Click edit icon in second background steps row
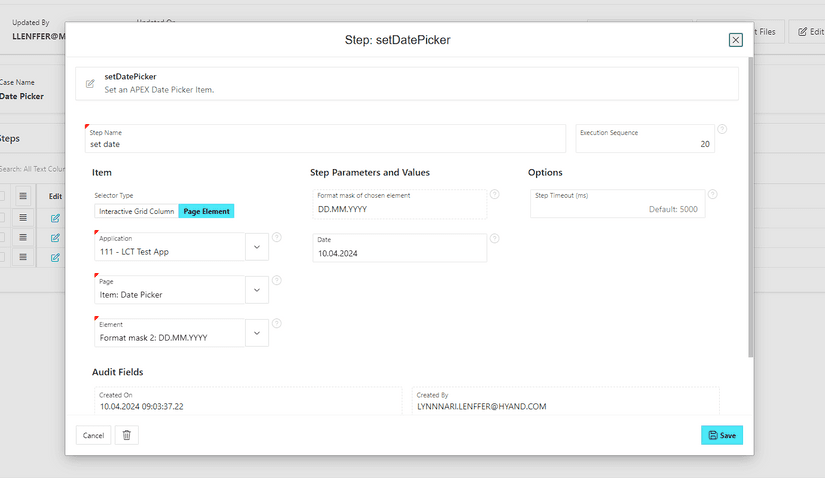 55,238
